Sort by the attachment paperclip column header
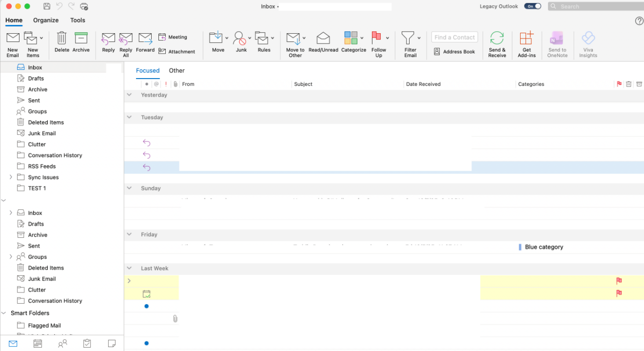Image resolution: width=644 pixels, height=351 pixels. (x=175, y=84)
